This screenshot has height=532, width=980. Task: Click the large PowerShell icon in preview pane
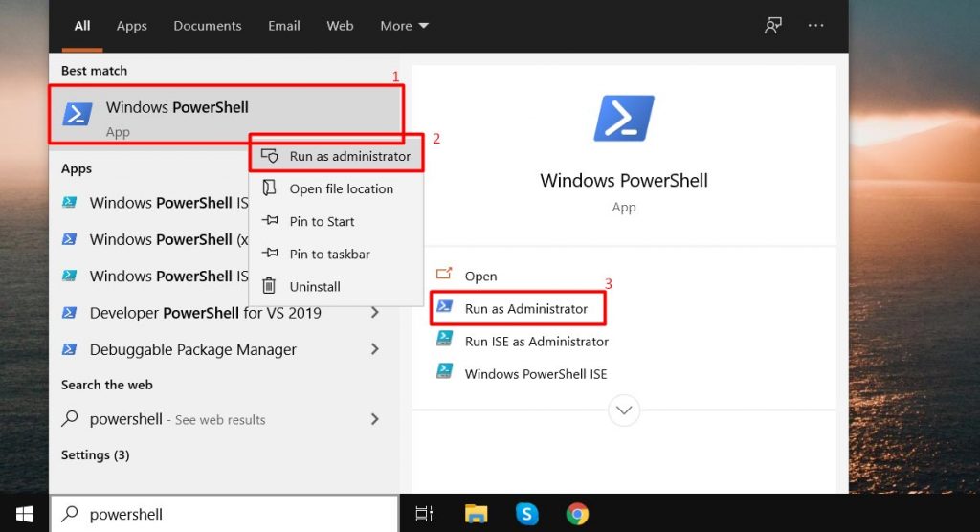pyautogui.click(x=624, y=119)
